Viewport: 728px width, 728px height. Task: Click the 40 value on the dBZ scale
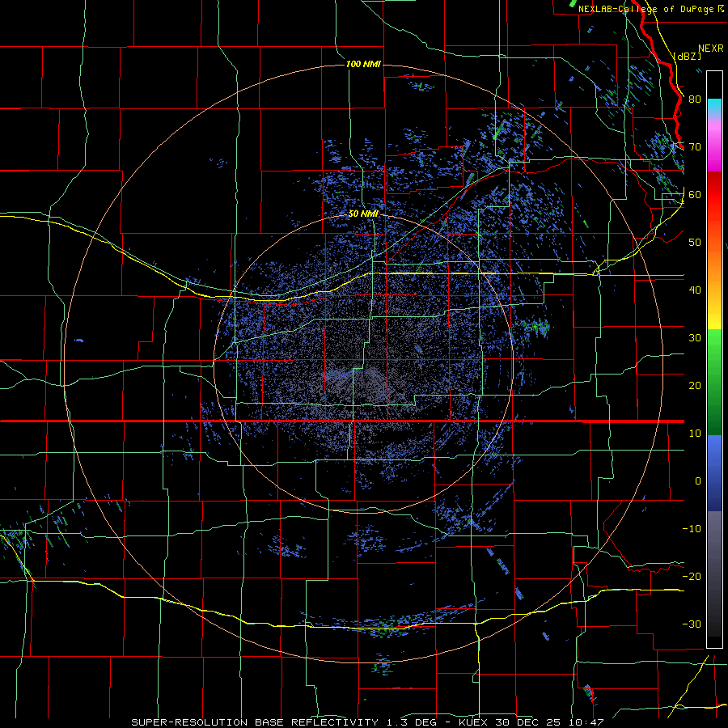695,290
